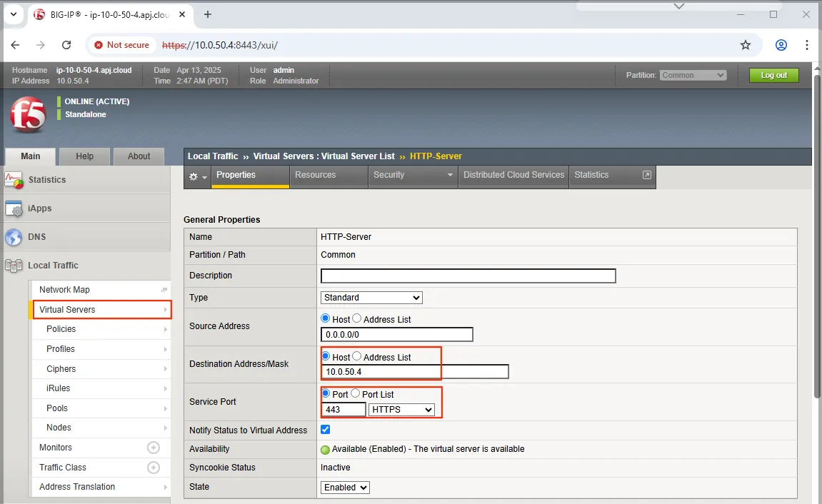The image size is (822, 504).
Task: Select Port List radio button
Action: (356, 393)
